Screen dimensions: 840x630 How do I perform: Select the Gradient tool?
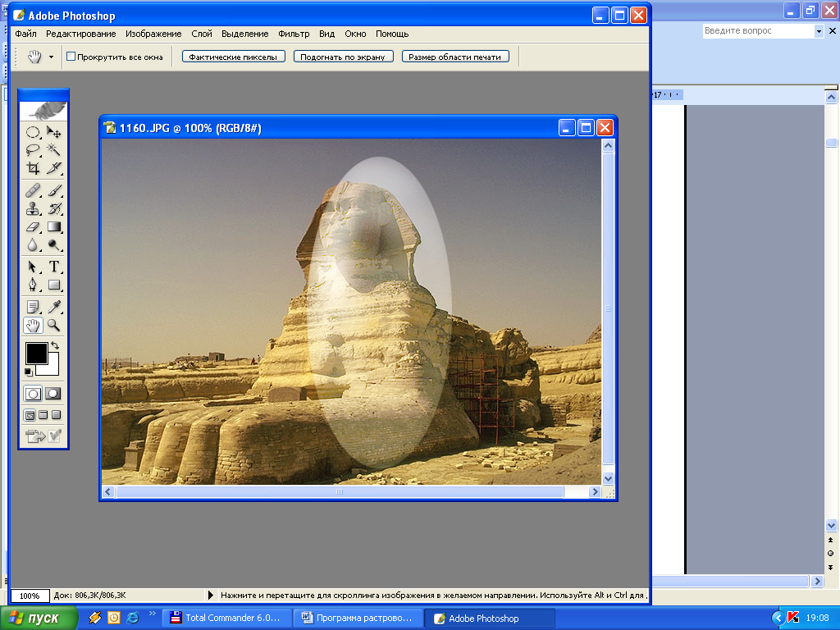tap(53, 227)
